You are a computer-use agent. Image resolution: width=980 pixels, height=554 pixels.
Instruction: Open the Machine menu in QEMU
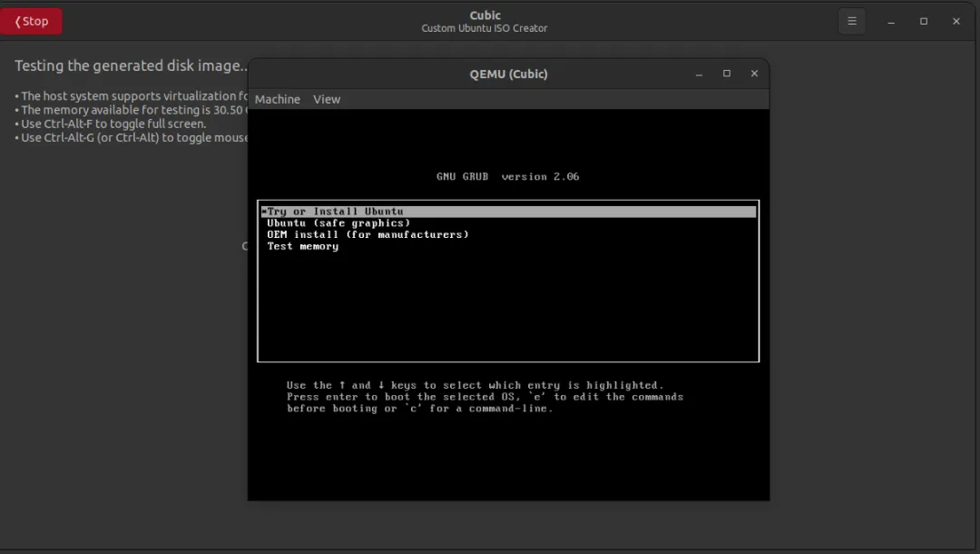point(278,99)
